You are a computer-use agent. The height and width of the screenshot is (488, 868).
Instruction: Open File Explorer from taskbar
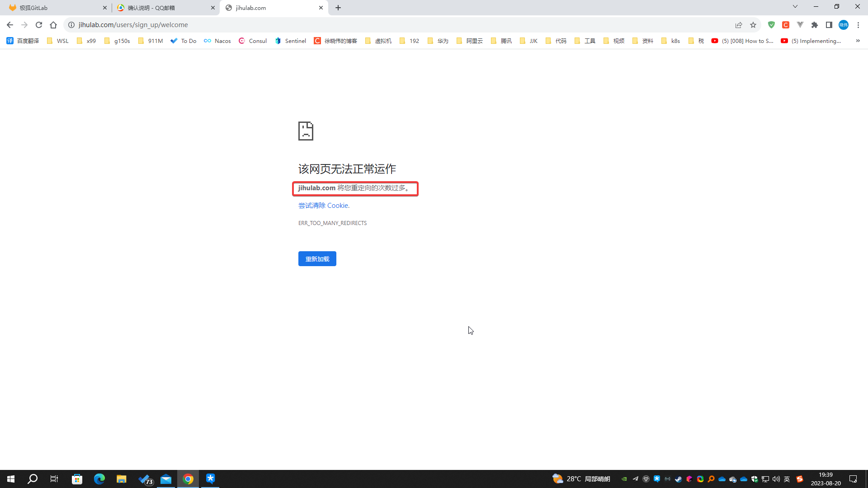click(121, 479)
